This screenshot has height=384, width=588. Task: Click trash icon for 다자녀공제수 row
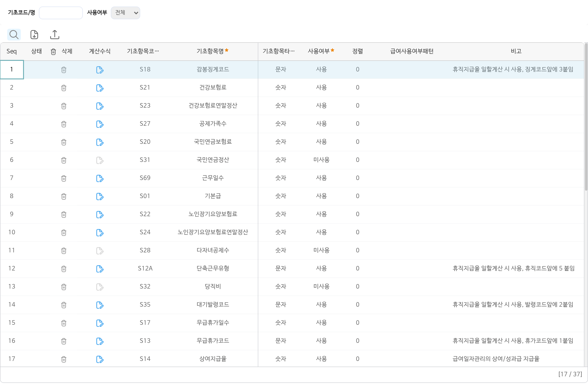(64, 251)
